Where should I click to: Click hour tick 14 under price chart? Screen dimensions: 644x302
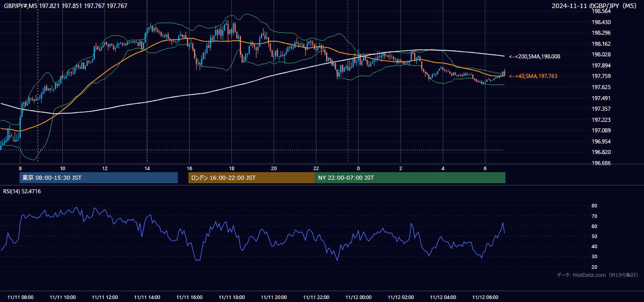[147, 168]
